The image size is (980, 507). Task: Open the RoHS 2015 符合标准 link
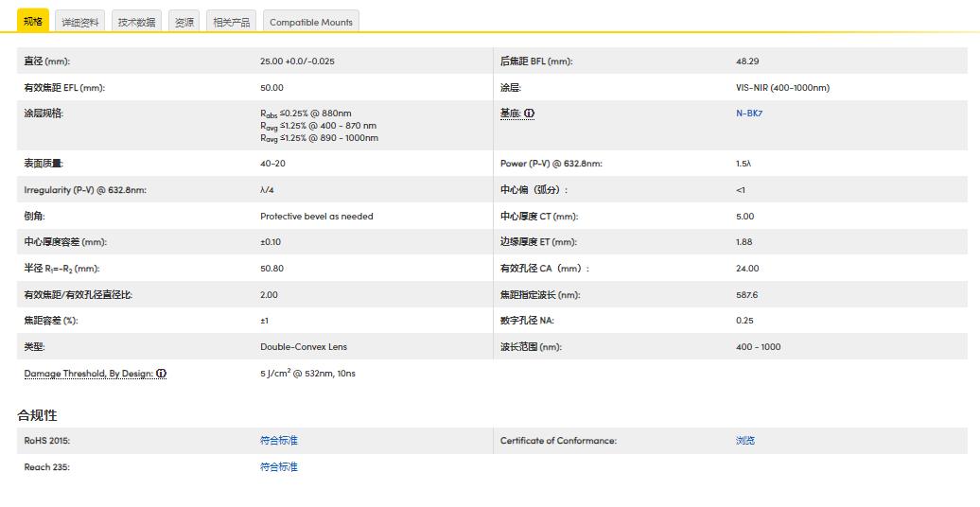coord(278,441)
